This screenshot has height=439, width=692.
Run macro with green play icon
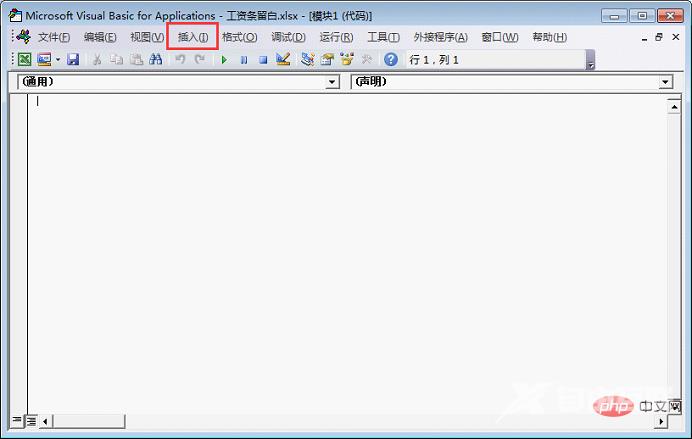click(224, 60)
